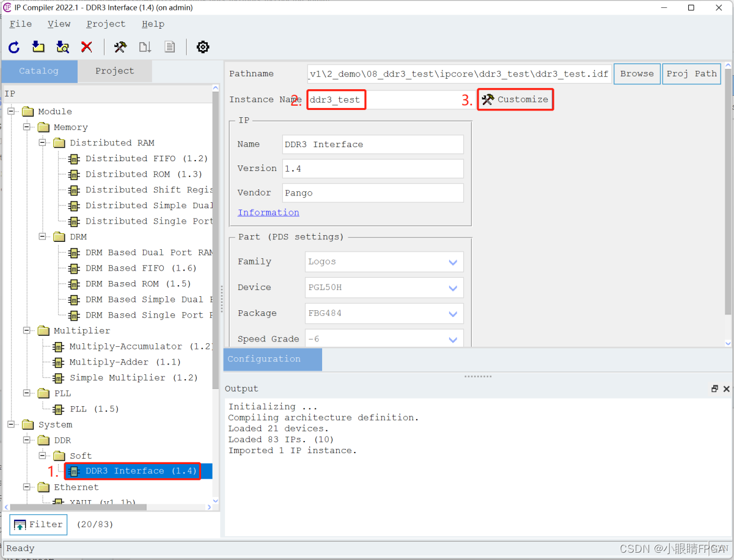Click the Proj Path button

pos(691,74)
